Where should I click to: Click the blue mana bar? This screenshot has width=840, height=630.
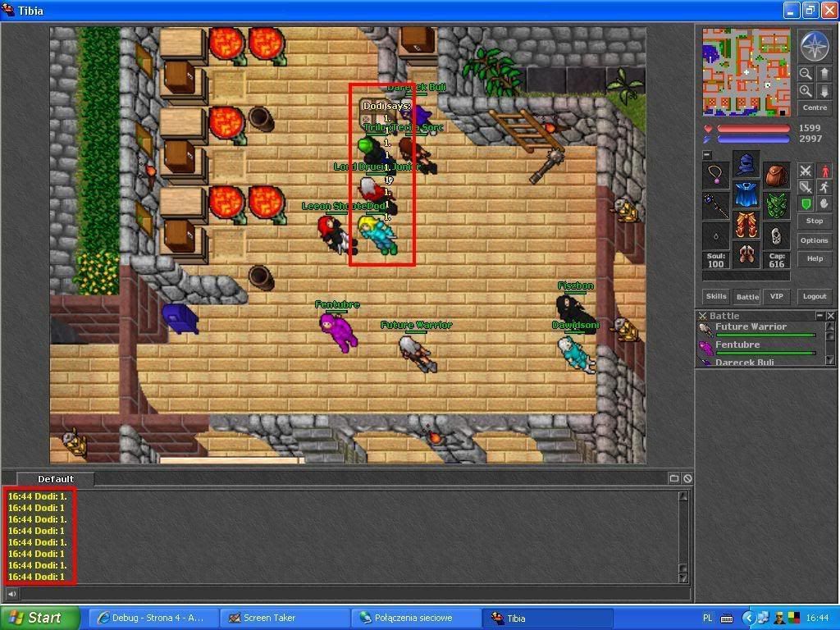point(753,139)
